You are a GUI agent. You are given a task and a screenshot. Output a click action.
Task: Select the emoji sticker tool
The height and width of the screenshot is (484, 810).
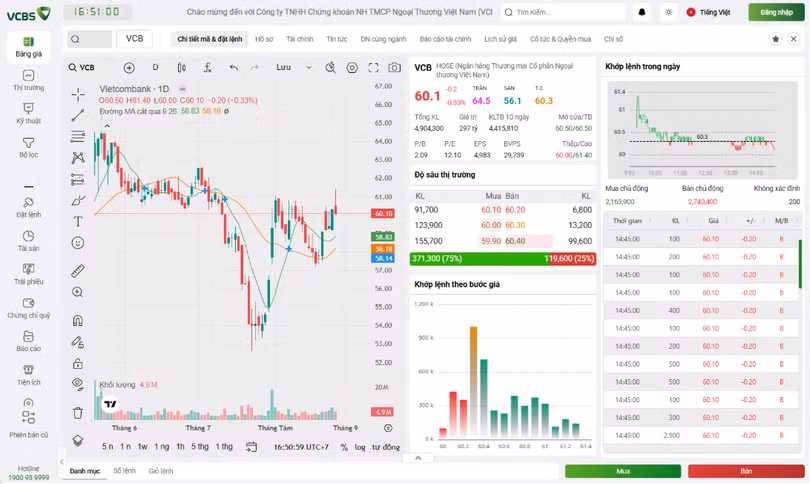[x=78, y=243]
